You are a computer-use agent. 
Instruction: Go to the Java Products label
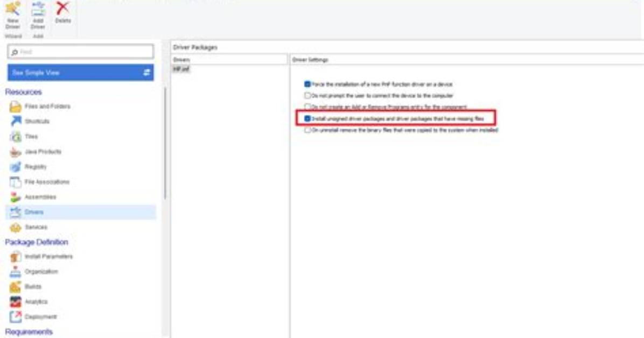pyautogui.click(x=43, y=152)
